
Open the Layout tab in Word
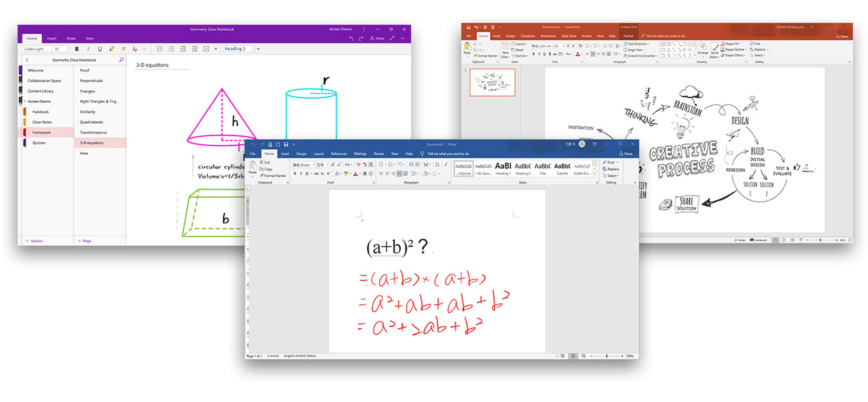318,154
